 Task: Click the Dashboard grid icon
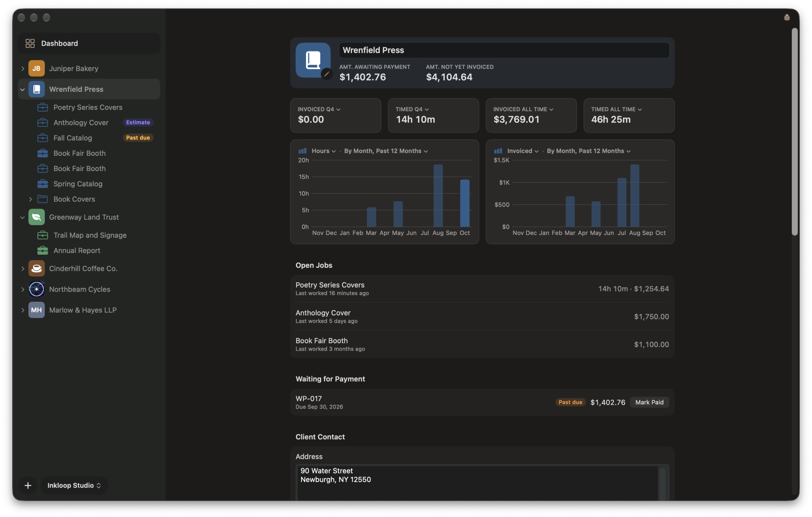point(30,43)
